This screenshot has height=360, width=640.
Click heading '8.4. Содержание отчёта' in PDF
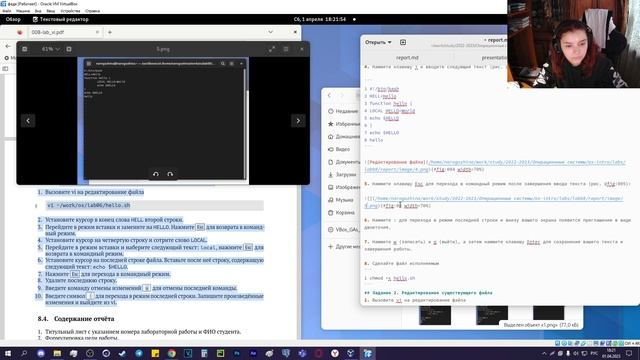76,319
